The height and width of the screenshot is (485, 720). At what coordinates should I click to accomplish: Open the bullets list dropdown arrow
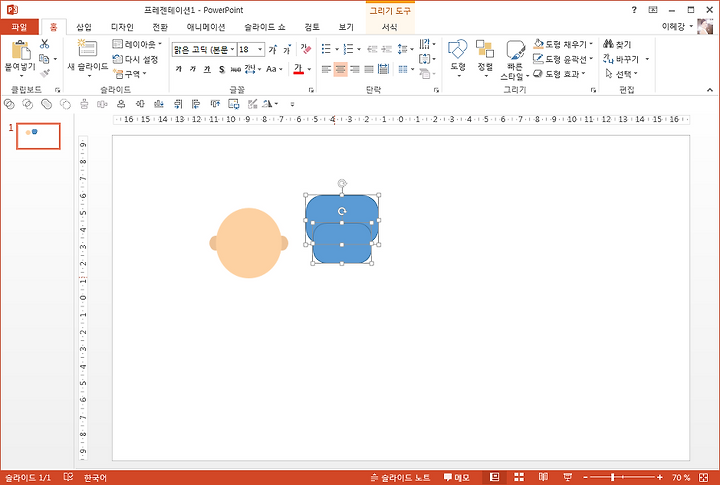coord(337,49)
